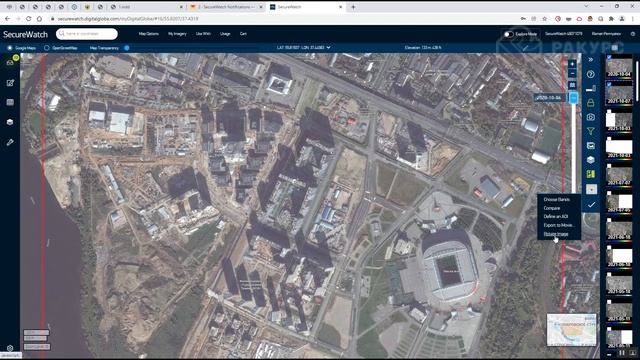Open the Map Options menu
This screenshot has height=360, width=640.
[x=149, y=34]
